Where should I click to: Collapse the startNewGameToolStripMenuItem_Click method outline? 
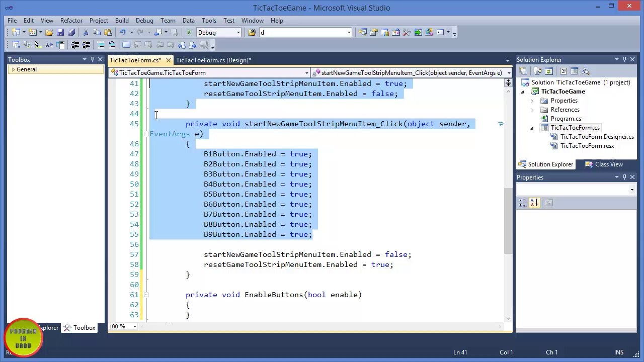pos(145,134)
